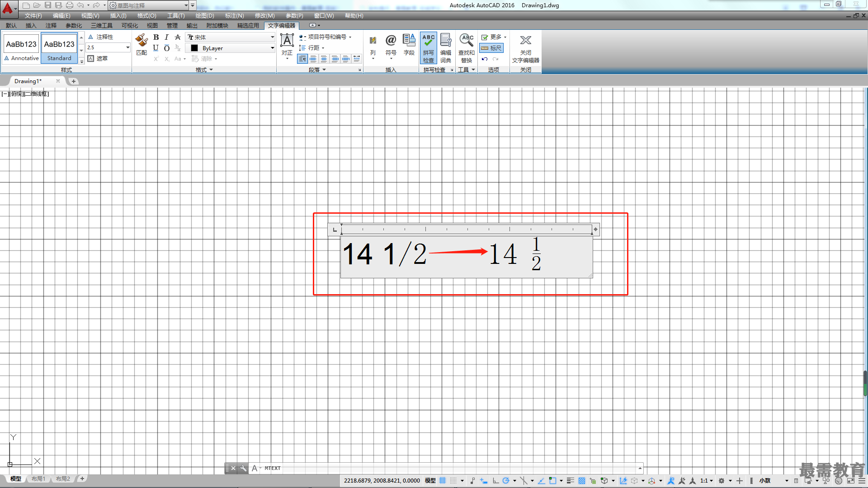Click Find and Replace (查找和替换) icon

tap(467, 48)
